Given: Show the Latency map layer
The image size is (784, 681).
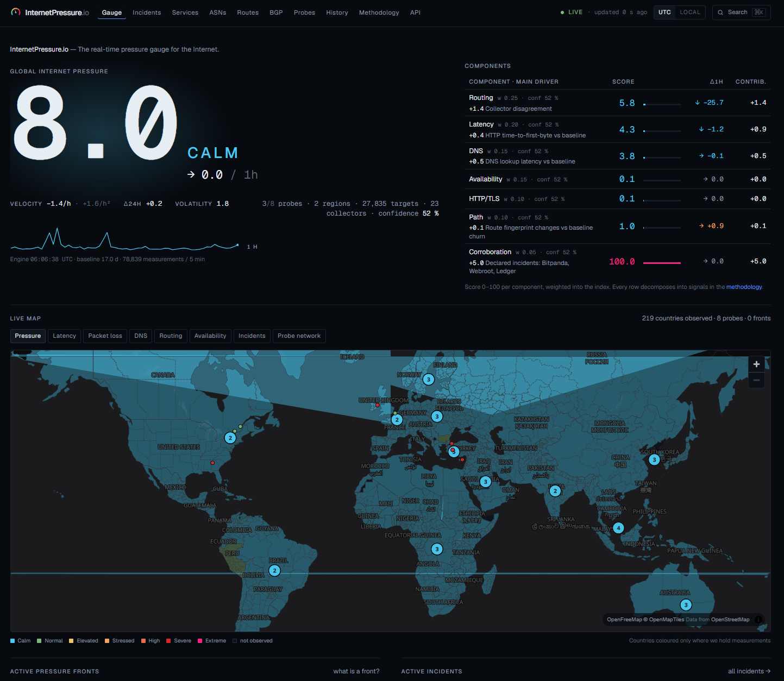Looking at the screenshot, I should click(64, 336).
